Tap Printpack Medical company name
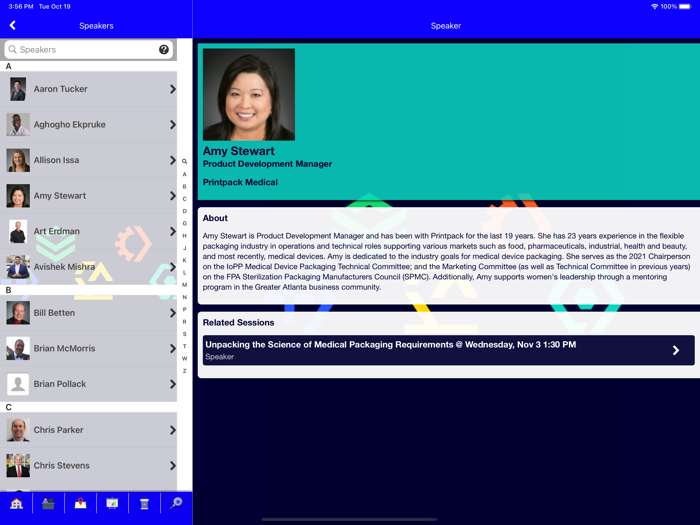 [240, 182]
